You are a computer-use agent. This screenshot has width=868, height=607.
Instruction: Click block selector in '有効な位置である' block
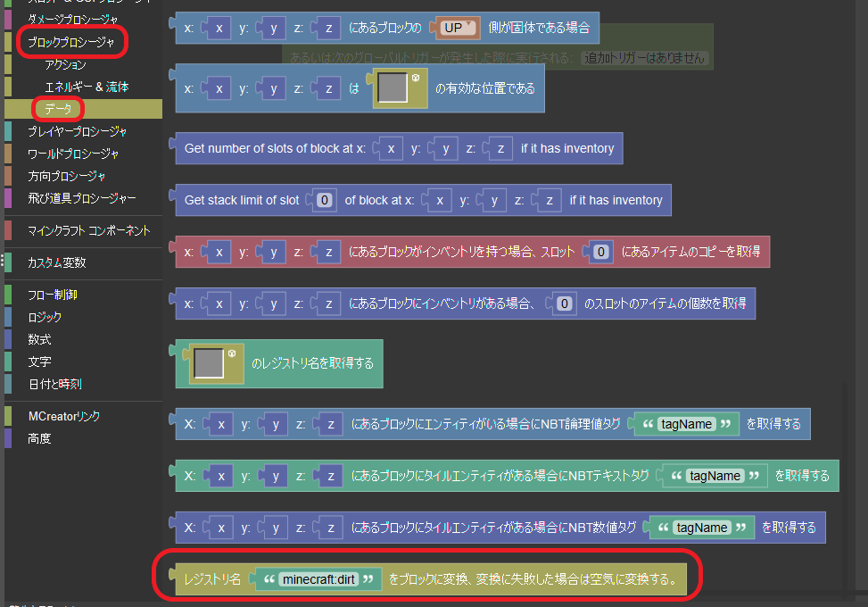coord(393,88)
